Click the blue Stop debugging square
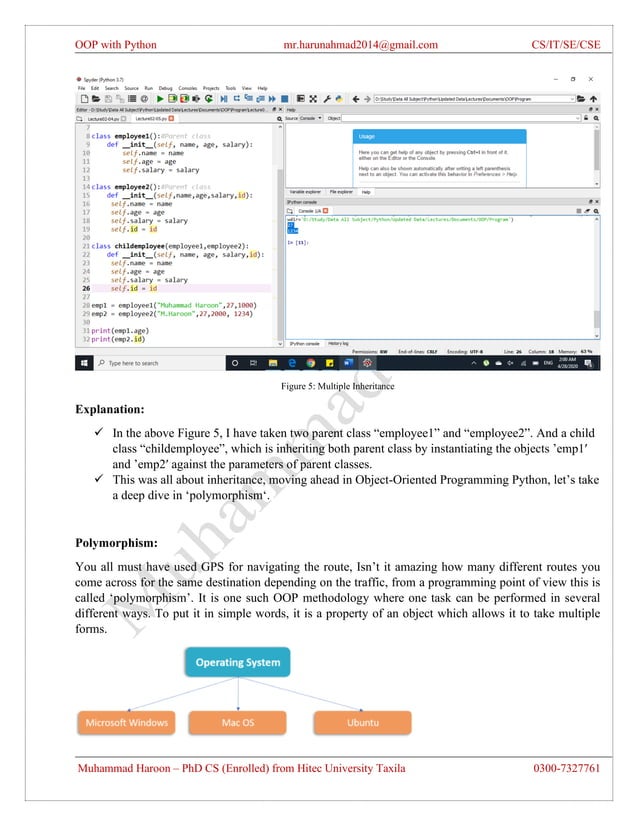Image resolution: width=638 pixels, height=826 pixels. pyautogui.click(x=284, y=99)
